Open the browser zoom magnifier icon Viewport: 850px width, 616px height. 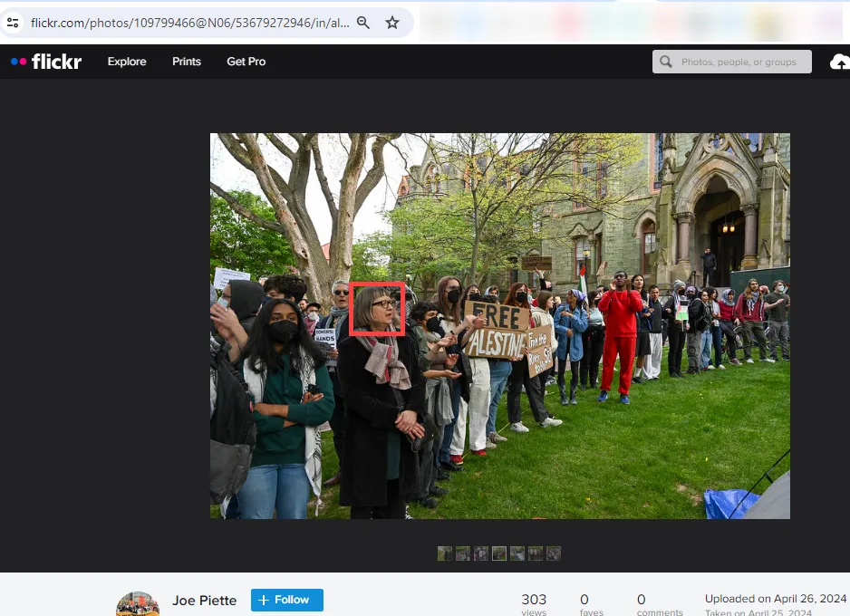pos(363,23)
